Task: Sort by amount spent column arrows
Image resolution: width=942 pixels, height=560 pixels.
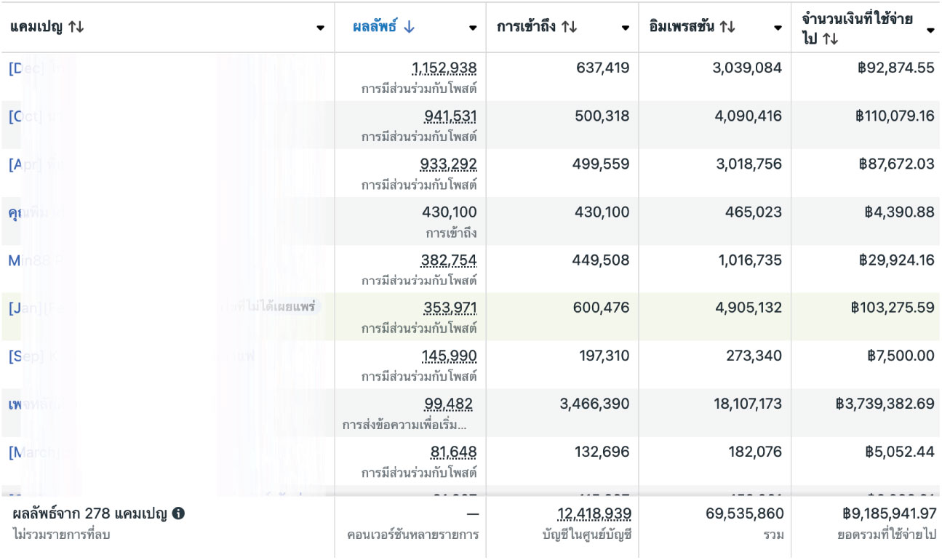Action: [831, 39]
